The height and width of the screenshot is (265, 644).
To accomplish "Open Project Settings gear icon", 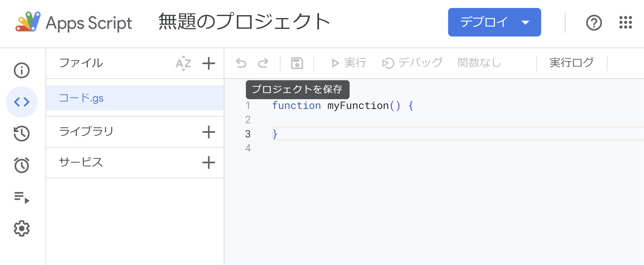I will click(21, 228).
